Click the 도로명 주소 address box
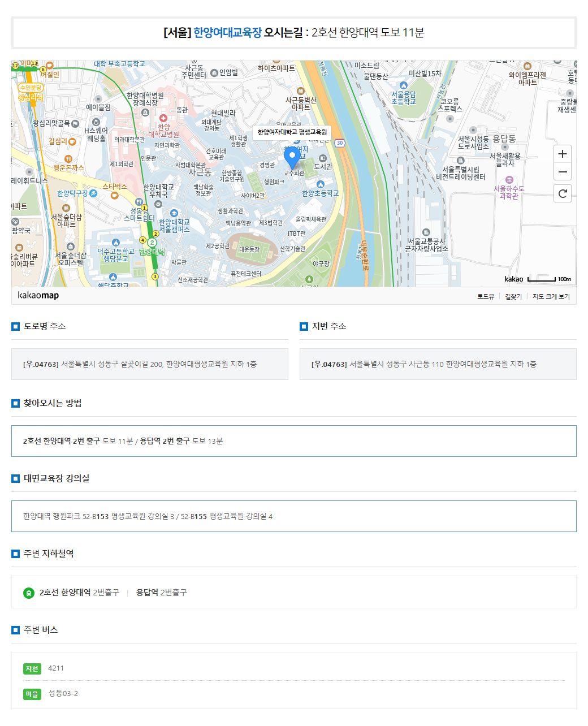The image size is (588, 726). tap(150, 364)
